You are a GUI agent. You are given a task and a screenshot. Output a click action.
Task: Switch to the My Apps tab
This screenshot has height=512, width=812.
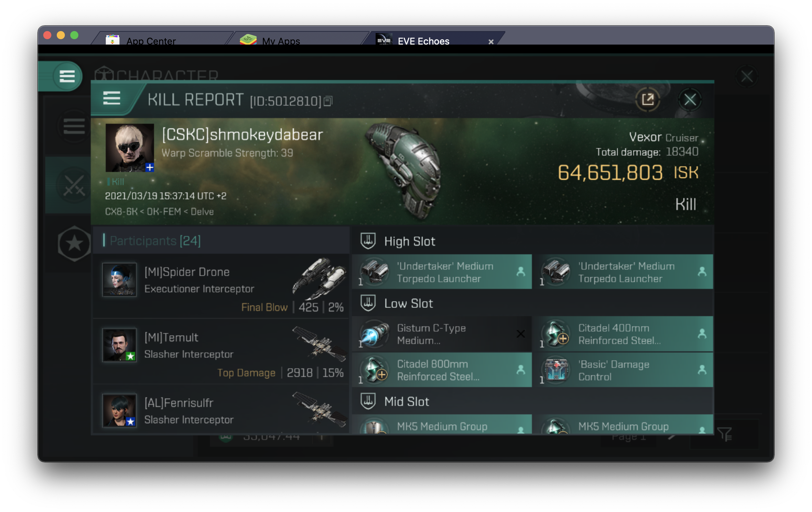(x=297, y=39)
